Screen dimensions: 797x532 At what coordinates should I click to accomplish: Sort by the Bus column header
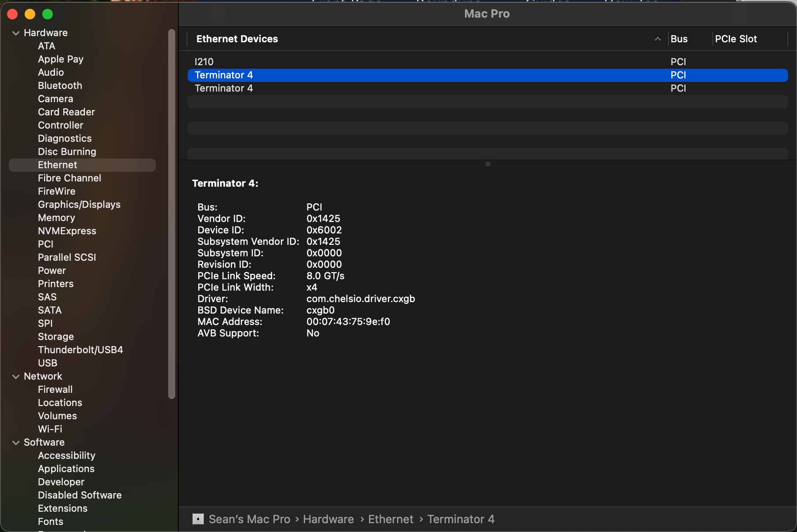pyautogui.click(x=679, y=39)
